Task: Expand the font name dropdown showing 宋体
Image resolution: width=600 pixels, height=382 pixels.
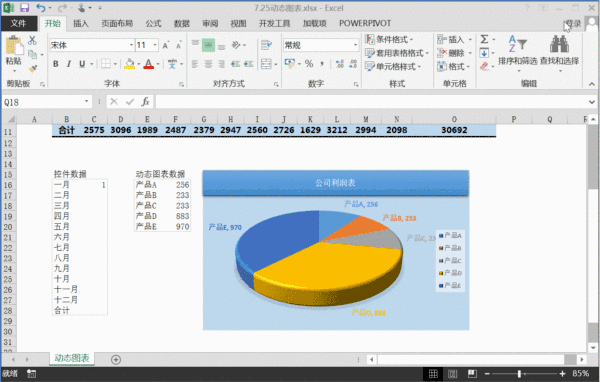Action: coord(131,45)
